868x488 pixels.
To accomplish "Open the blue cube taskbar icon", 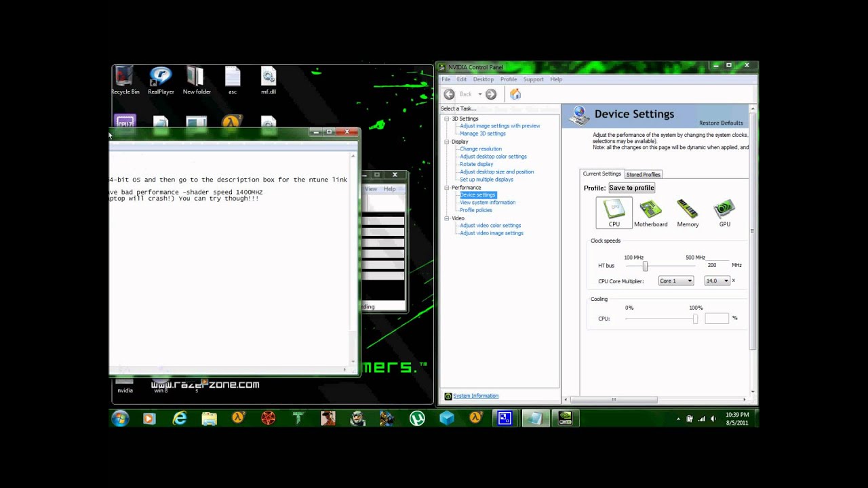I will point(447,418).
